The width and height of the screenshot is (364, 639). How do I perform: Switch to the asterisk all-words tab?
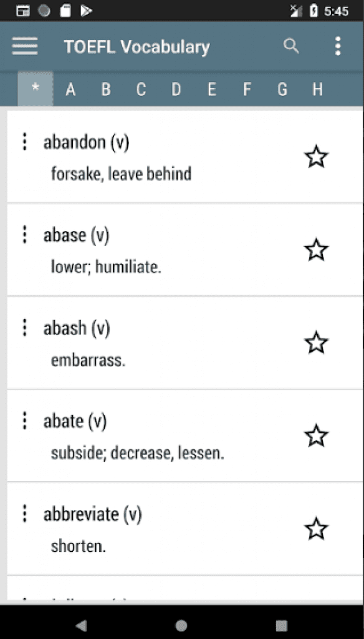(x=35, y=89)
